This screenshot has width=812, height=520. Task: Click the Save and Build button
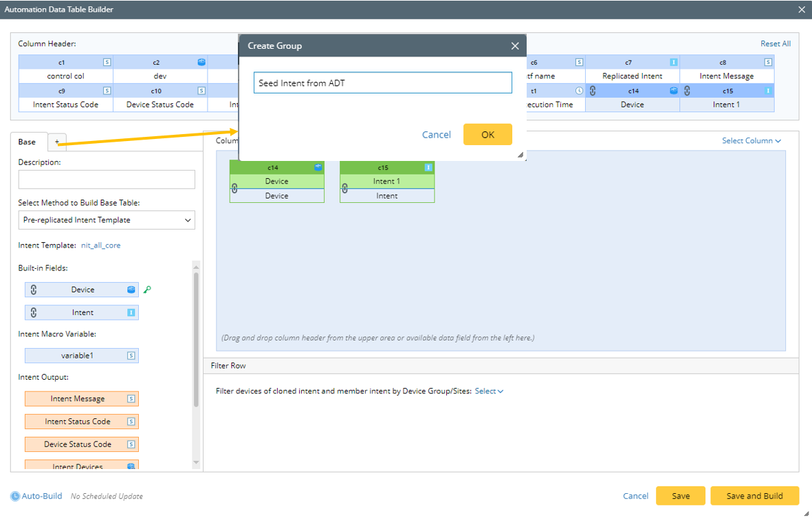[754, 496]
